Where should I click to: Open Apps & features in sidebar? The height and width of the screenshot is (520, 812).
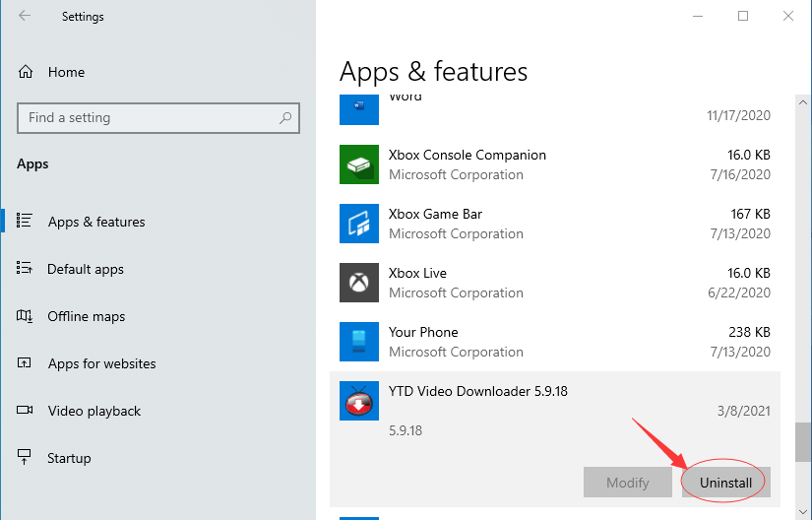96,222
